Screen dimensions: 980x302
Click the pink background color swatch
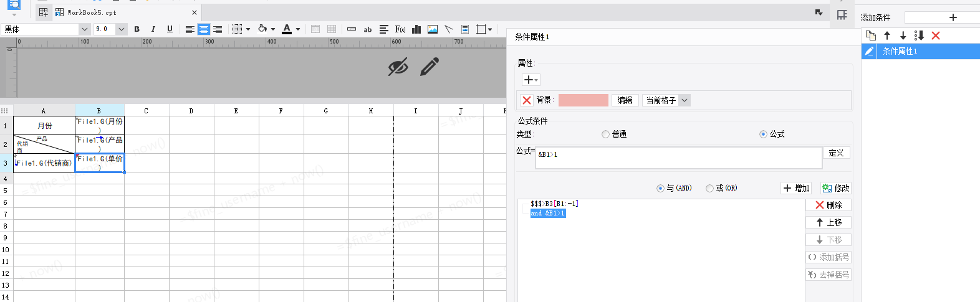(583, 100)
